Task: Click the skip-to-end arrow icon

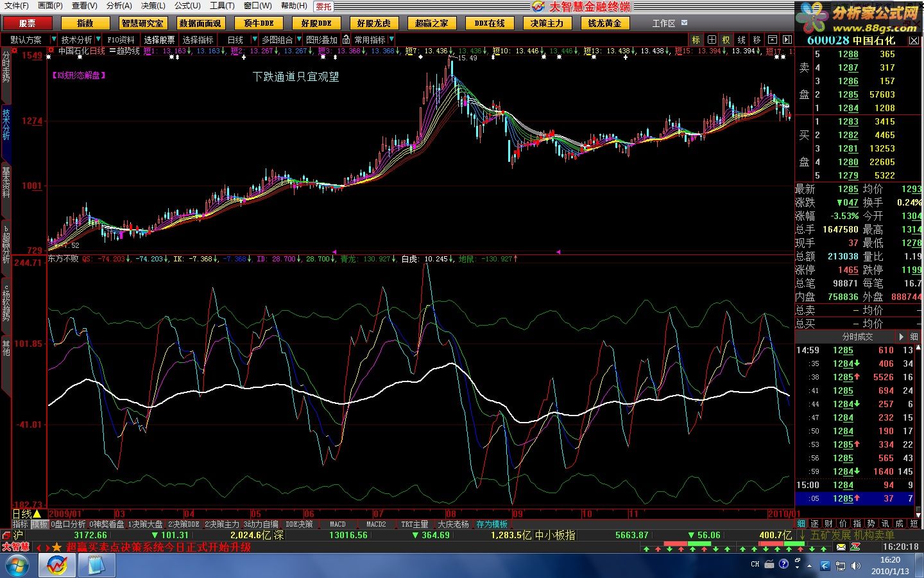Action: [787, 40]
